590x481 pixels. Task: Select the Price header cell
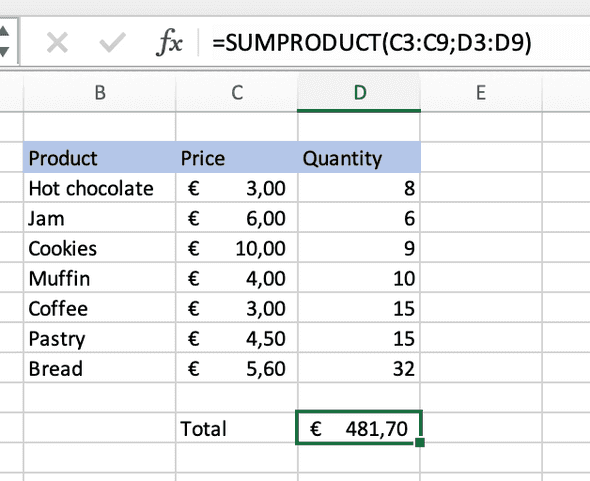tap(237, 157)
